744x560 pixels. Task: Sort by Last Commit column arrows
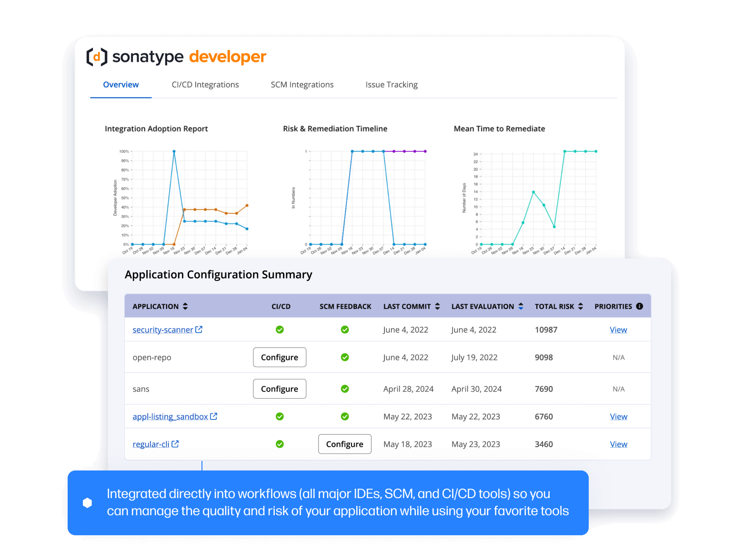click(x=437, y=306)
